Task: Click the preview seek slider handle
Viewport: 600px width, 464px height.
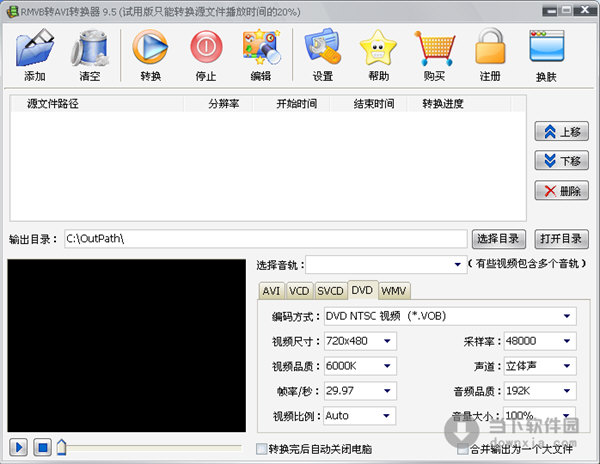Action: (x=61, y=447)
